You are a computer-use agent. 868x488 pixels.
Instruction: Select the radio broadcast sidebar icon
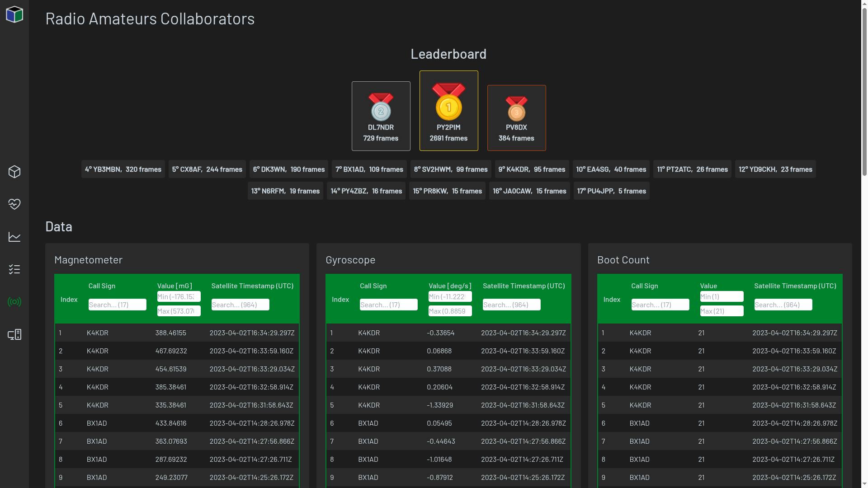[14, 302]
